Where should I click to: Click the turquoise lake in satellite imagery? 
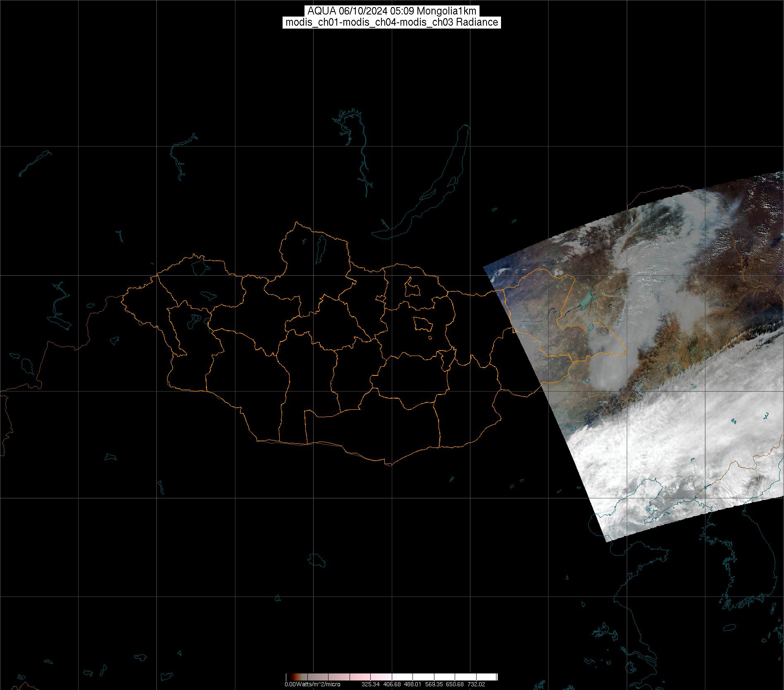click(586, 300)
